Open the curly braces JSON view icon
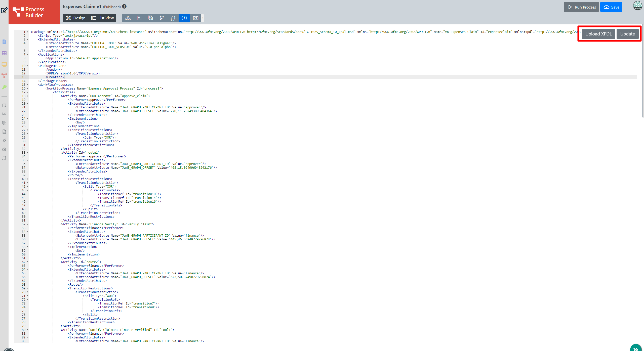 pos(173,18)
